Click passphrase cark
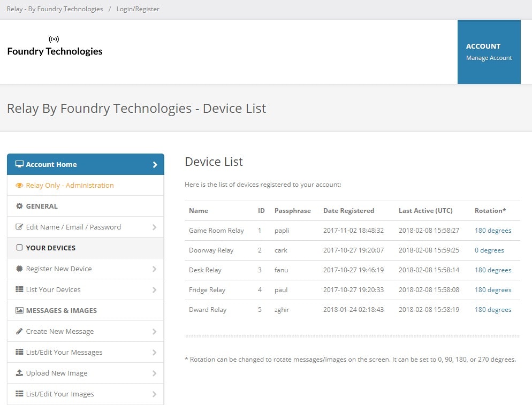The height and width of the screenshot is (405, 532). click(280, 250)
